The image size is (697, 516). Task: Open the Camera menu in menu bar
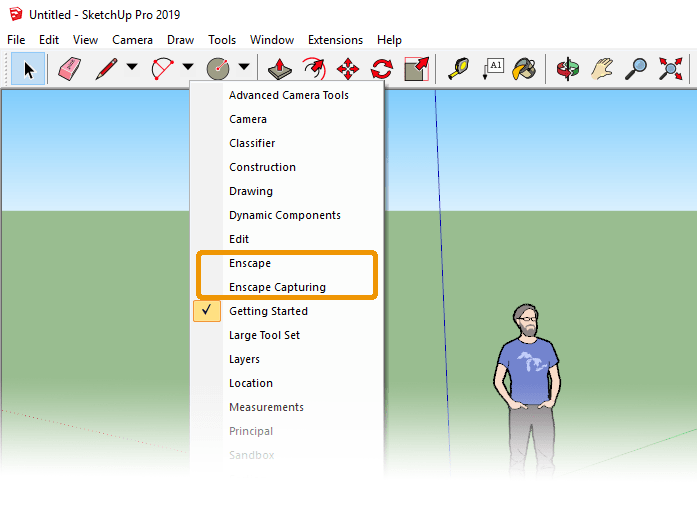[x=132, y=40]
